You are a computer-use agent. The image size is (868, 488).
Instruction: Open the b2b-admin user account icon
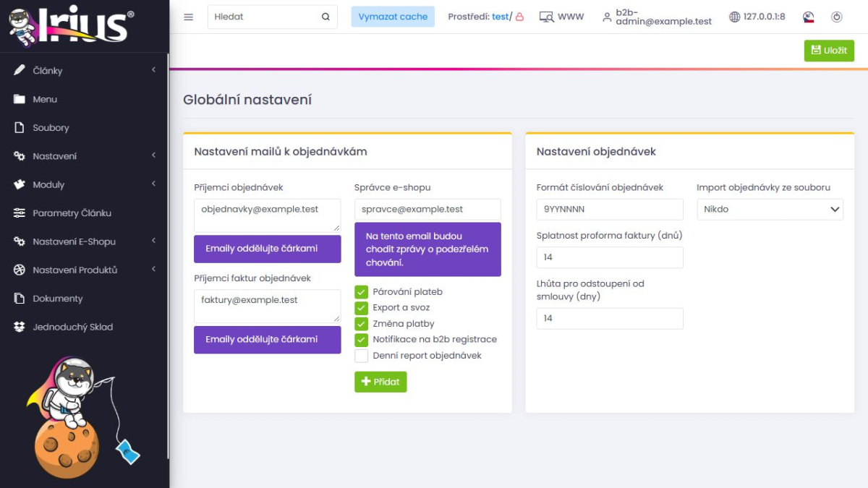[x=607, y=17]
